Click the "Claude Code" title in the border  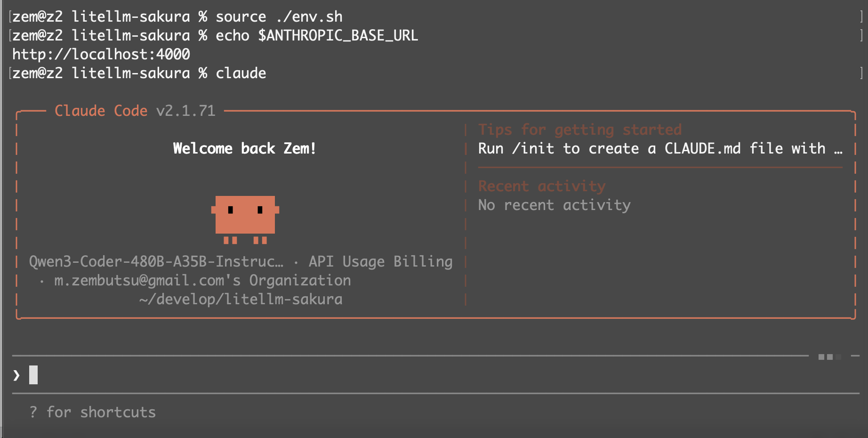101,111
